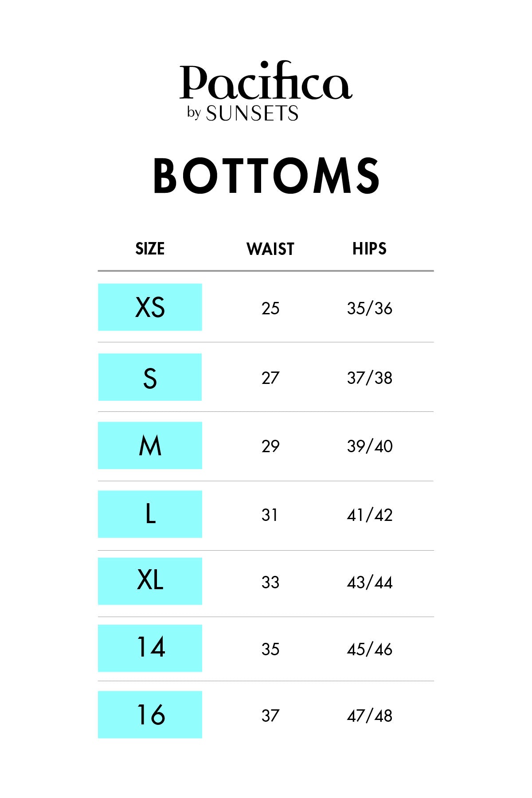
Task: Click waist value 29 in M row
Action: point(270,446)
